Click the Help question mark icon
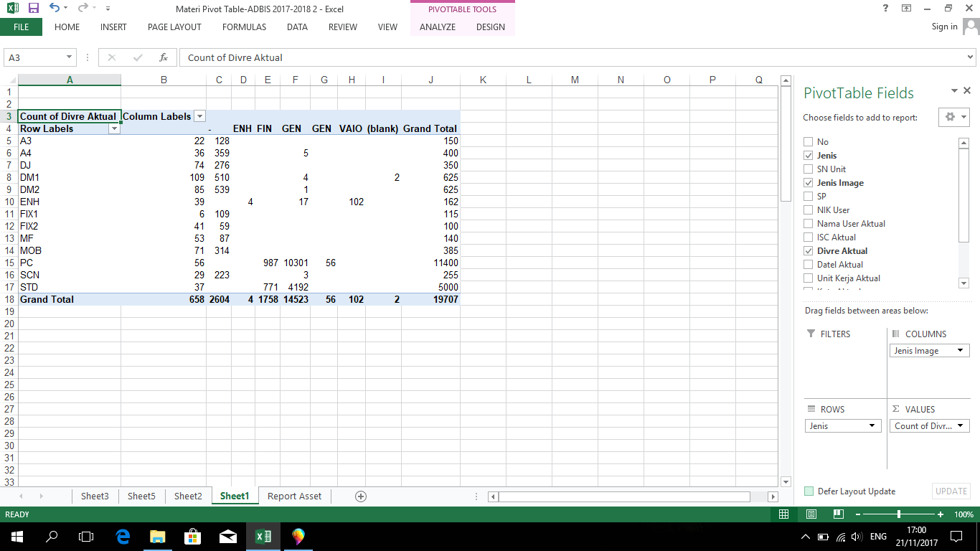Viewport: 980px width, 551px height. tap(885, 9)
